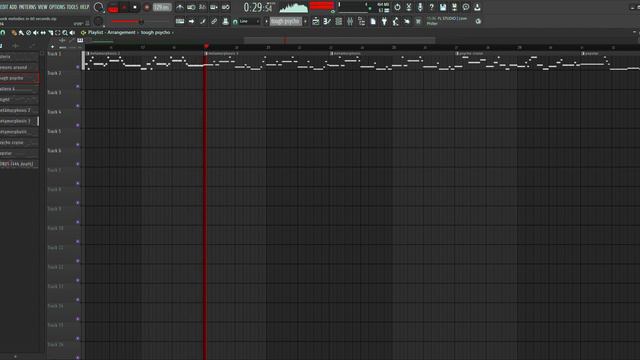Open the HELP menu
This screenshot has width=640, height=360.
coord(84,7)
